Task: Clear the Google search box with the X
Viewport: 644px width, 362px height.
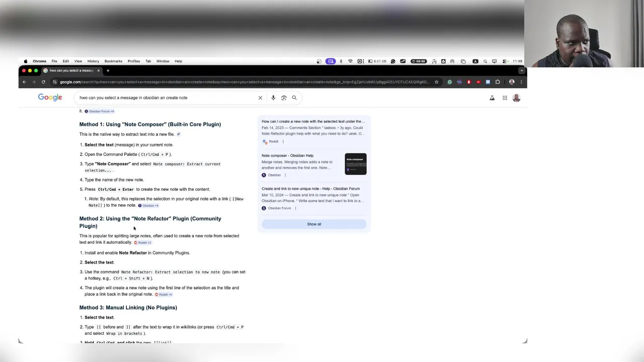Action: tap(260, 98)
